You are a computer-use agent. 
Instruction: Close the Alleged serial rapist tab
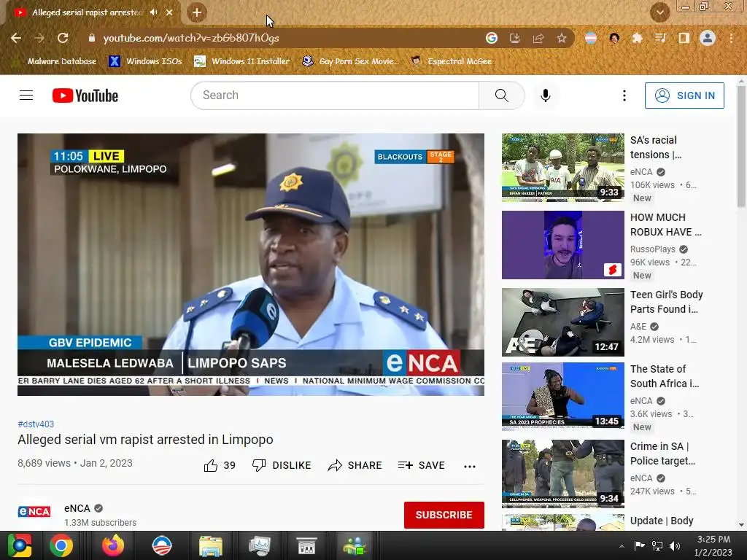coord(169,12)
